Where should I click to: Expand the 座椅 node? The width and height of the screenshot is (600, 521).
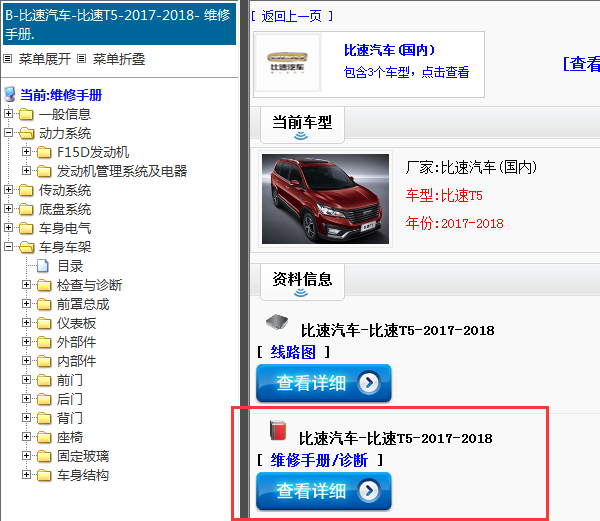click(x=26, y=436)
